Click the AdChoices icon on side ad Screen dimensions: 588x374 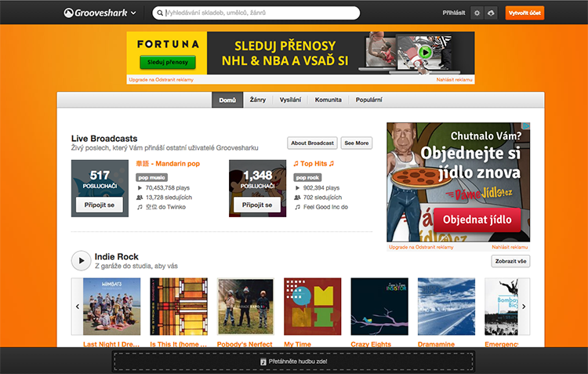pos(526,126)
